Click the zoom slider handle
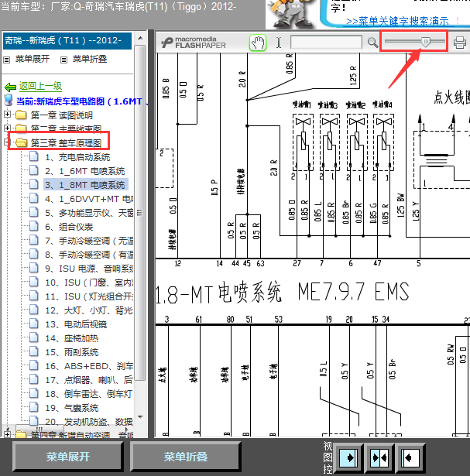This screenshot has height=476, width=470. coord(426,42)
